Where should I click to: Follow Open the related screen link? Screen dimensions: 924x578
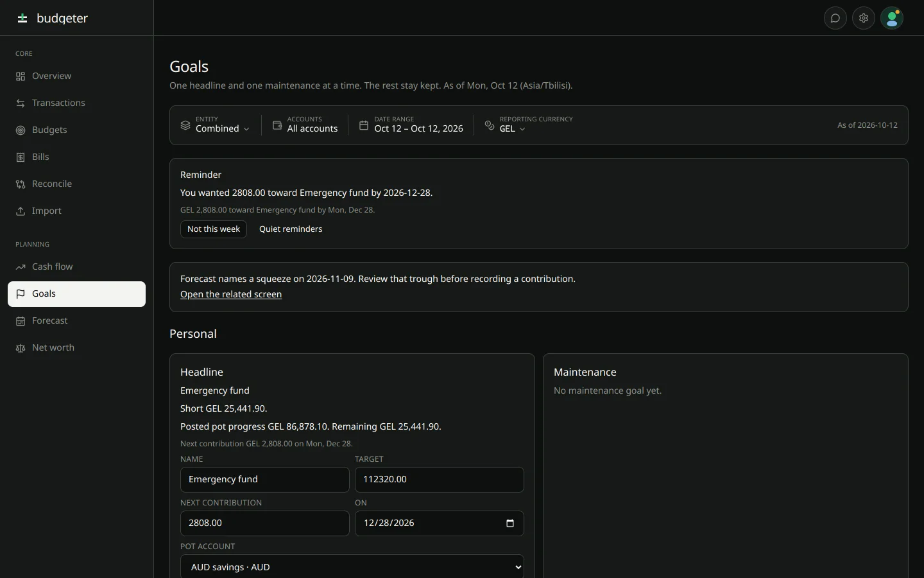click(231, 294)
